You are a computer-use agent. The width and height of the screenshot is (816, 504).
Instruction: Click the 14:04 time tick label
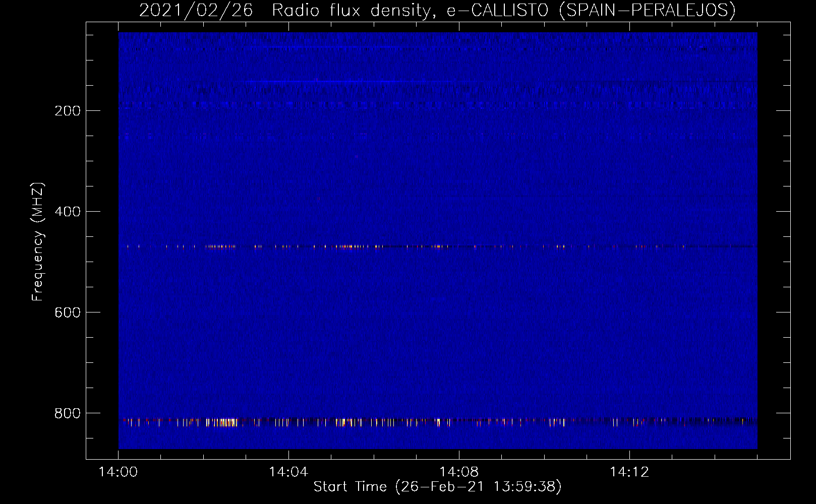pyautogui.click(x=288, y=472)
